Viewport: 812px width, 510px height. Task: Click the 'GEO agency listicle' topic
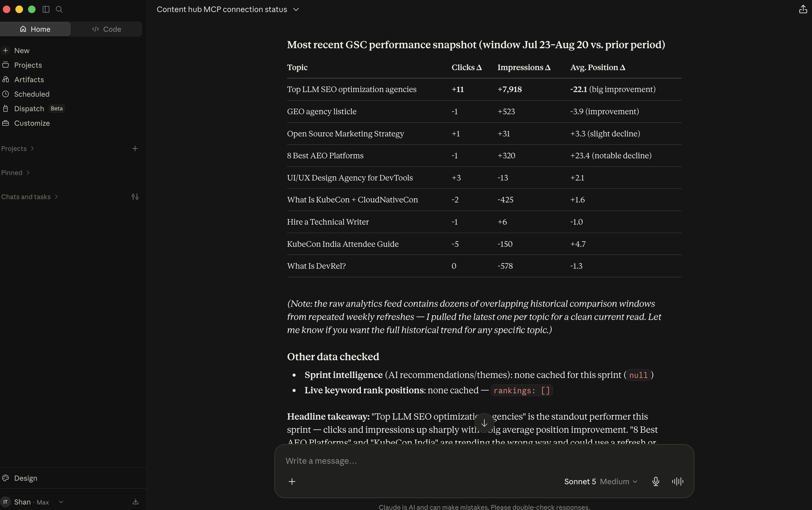[321, 111]
